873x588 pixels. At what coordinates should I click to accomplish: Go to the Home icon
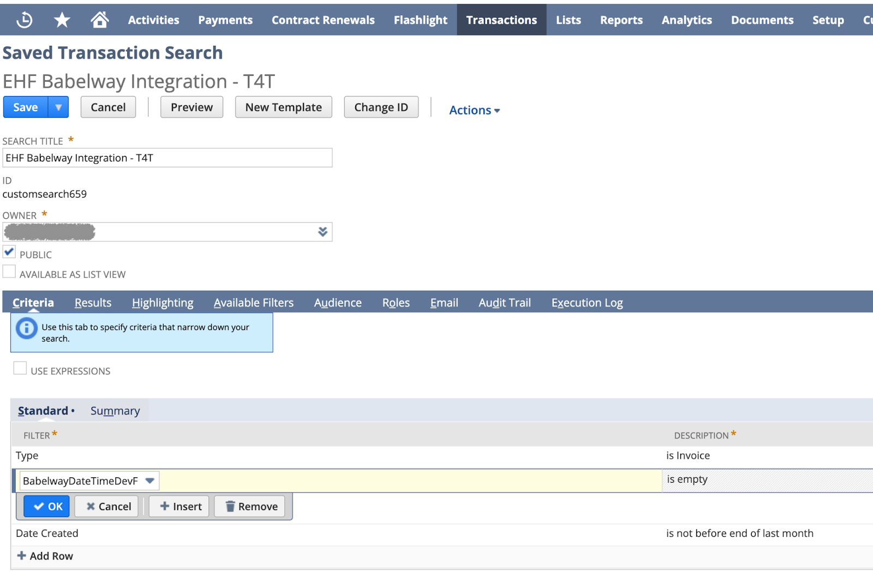click(100, 20)
